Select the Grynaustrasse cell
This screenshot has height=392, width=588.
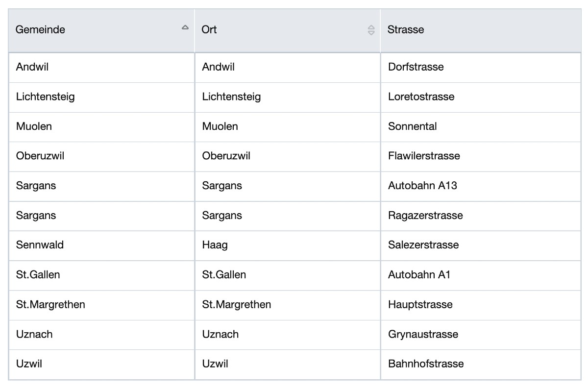click(x=423, y=334)
